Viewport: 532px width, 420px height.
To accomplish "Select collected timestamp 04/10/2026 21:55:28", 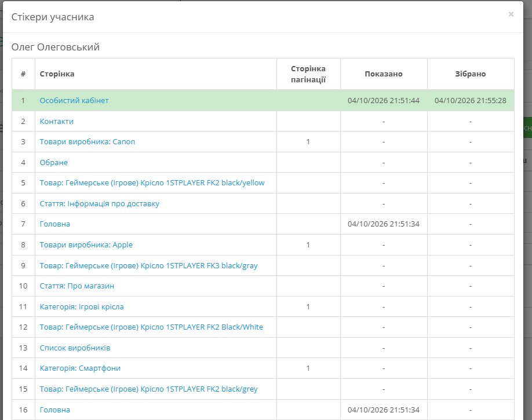I will pos(470,100).
